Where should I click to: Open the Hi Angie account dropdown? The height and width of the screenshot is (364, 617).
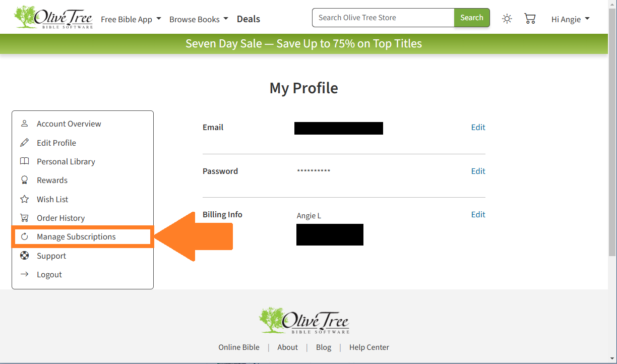pyautogui.click(x=571, y=19)
